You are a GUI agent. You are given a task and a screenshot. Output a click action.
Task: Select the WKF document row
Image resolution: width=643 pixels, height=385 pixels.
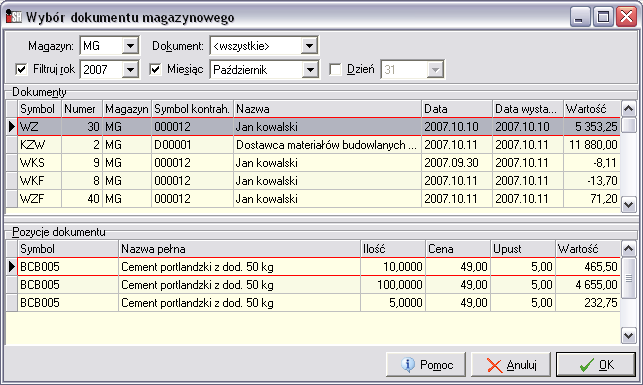[x=319, y=181]
